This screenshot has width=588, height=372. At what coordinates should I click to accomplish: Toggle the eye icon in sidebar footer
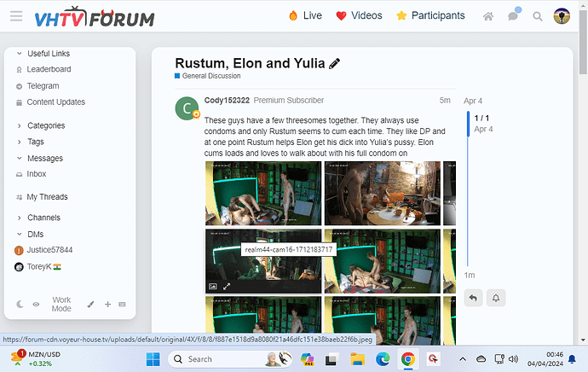pyautogui.click(x=36, y=304)
